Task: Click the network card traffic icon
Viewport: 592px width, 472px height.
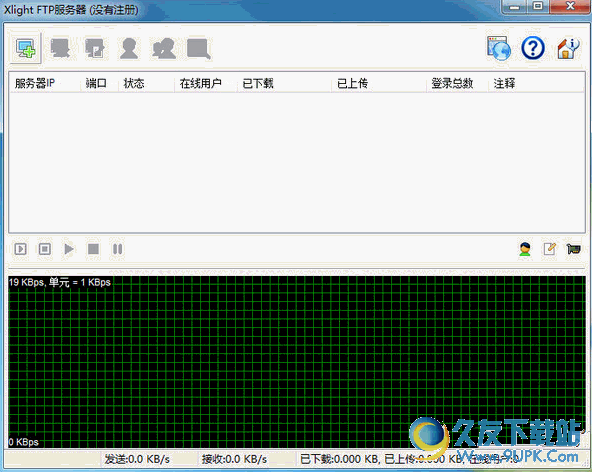Action: click(x=574, y=249)
